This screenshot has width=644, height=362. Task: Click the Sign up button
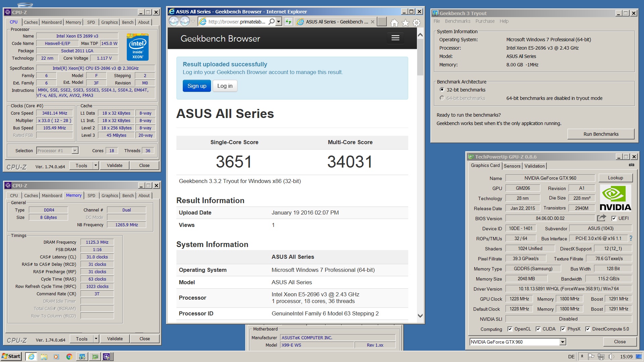click(197, 86)
